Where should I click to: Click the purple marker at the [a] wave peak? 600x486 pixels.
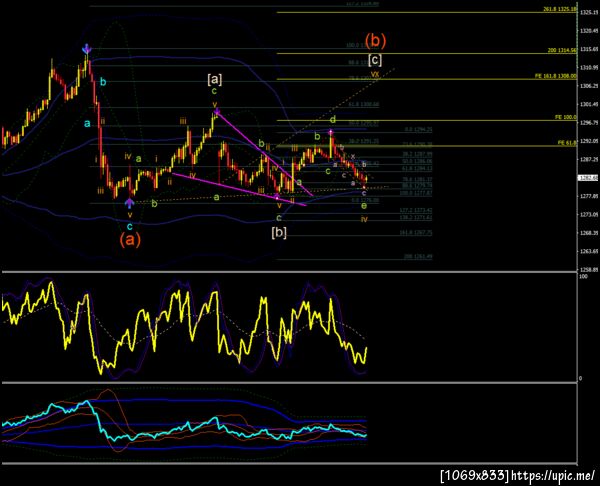tap(217, 112)
